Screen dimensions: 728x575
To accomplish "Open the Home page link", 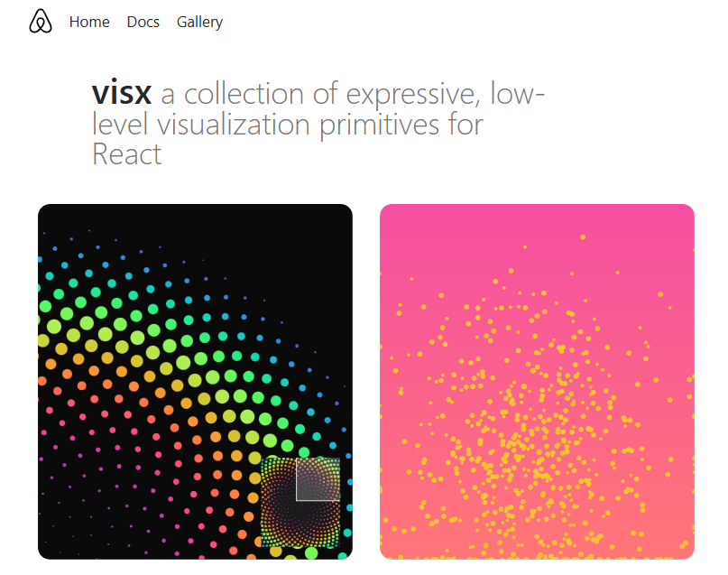I will pyautogui.click(x=89, y=22).
